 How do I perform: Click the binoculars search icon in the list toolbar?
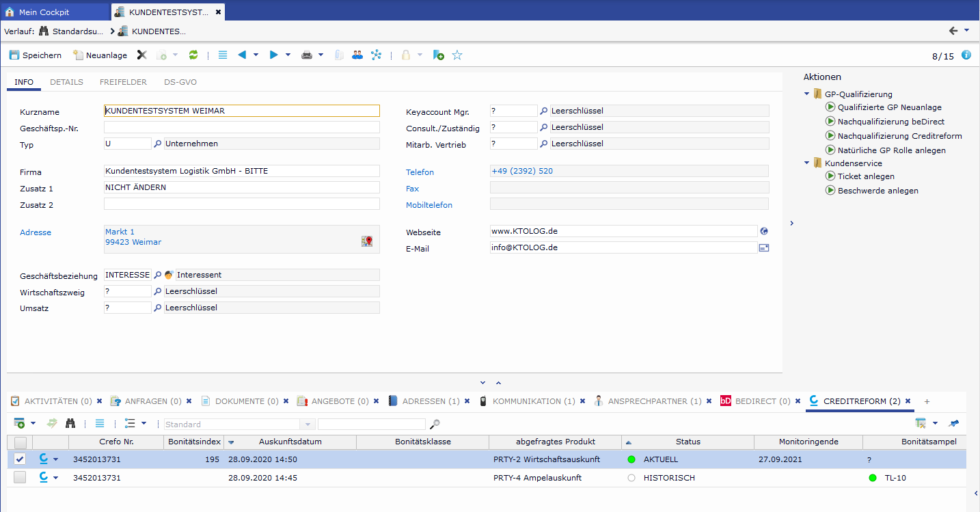(x=70, y=424)
